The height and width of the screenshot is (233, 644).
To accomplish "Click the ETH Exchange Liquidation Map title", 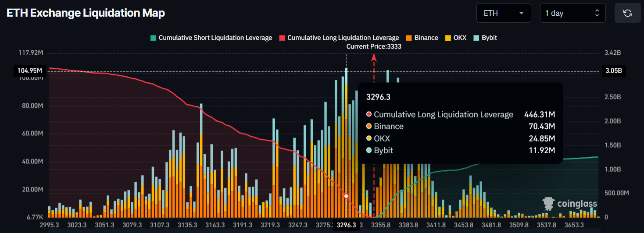I will pos(86,13).
